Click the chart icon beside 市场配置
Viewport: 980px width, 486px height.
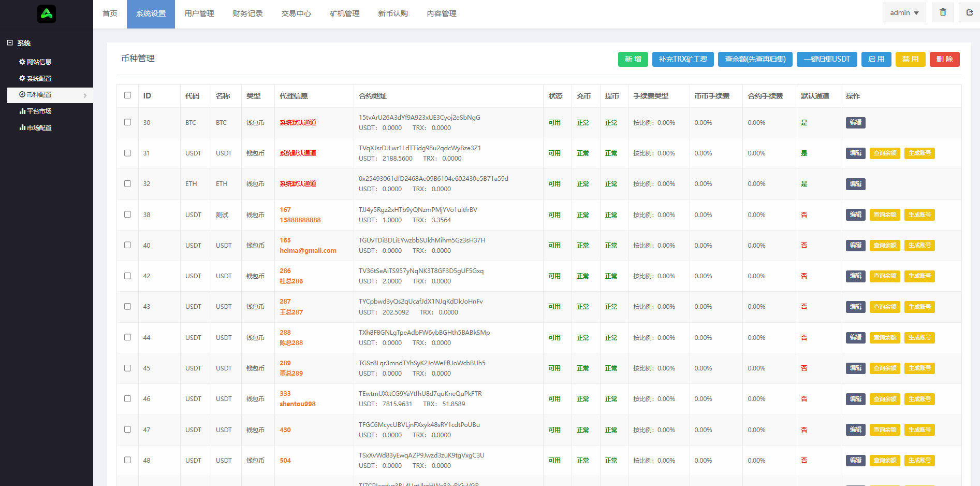[x=22, y=127]
